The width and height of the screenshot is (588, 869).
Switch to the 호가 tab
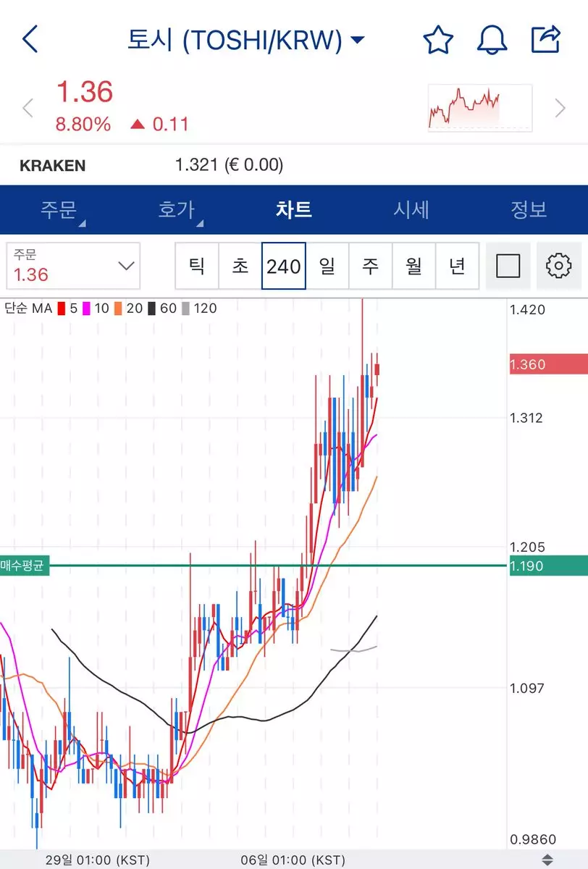point(176,210)
